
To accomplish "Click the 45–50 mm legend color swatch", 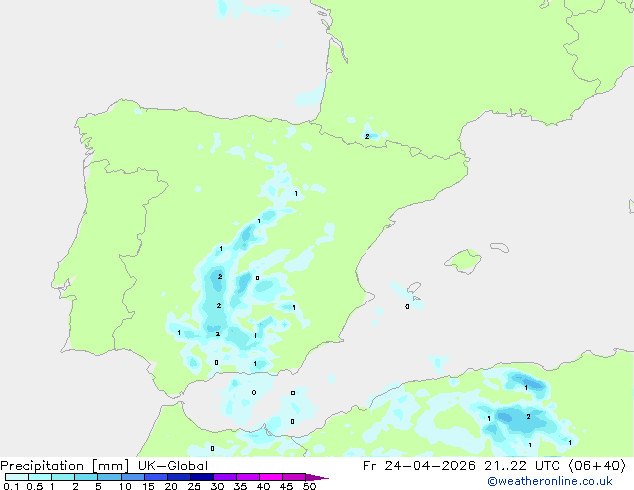I will click(294, 477).
